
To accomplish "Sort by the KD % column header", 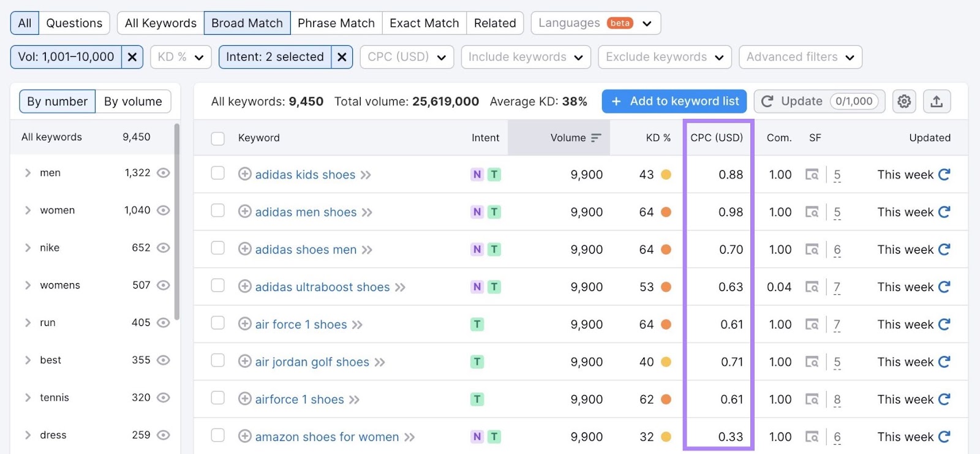I will click(658, 138).
